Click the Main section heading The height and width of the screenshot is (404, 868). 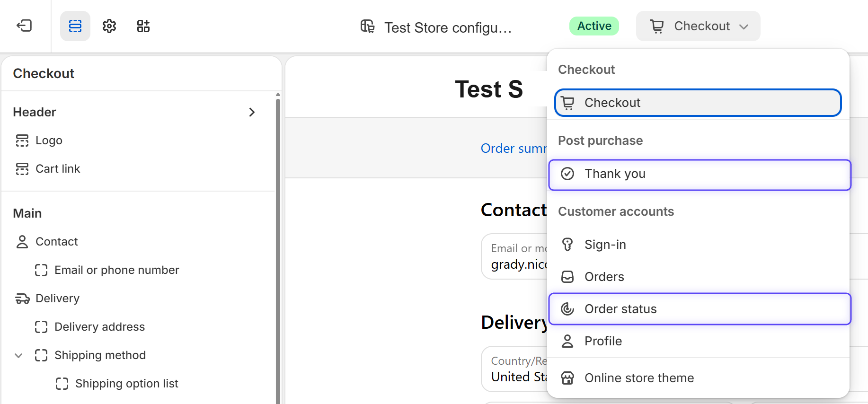point(27,213)
